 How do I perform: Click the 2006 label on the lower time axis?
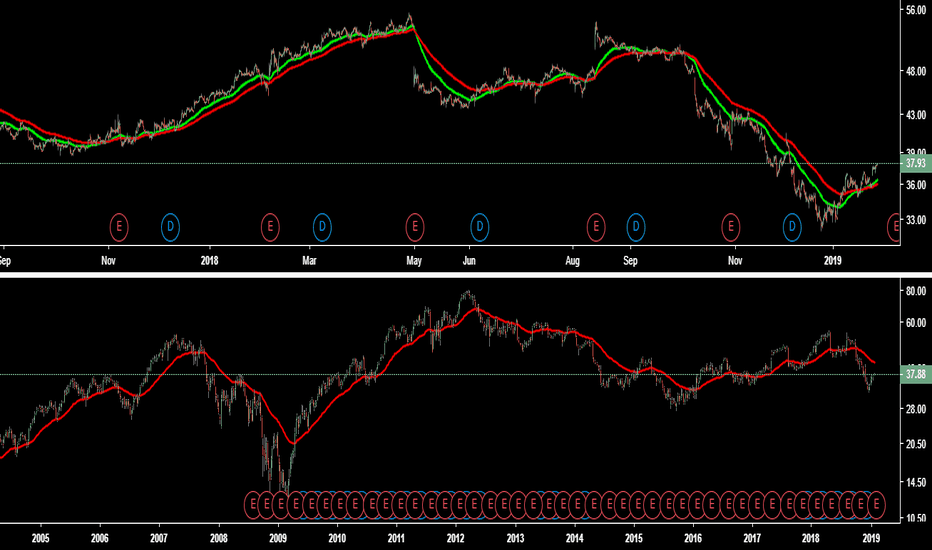(100, 538)
